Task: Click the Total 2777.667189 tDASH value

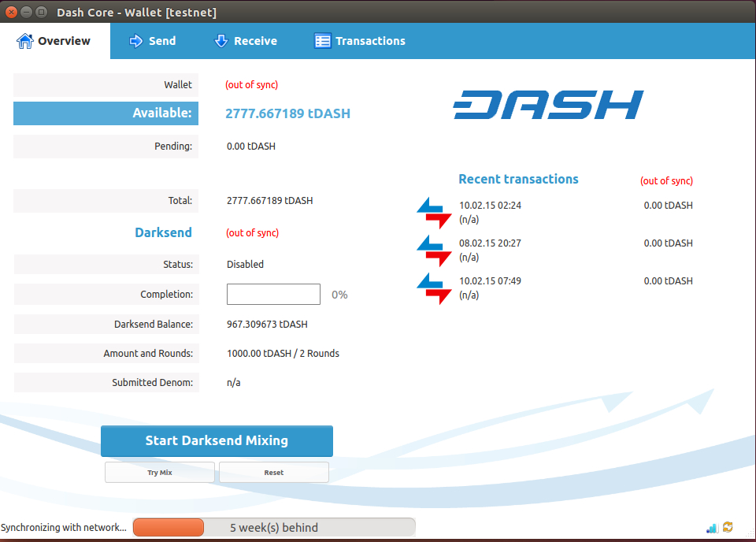Action: tap(270, 201)
